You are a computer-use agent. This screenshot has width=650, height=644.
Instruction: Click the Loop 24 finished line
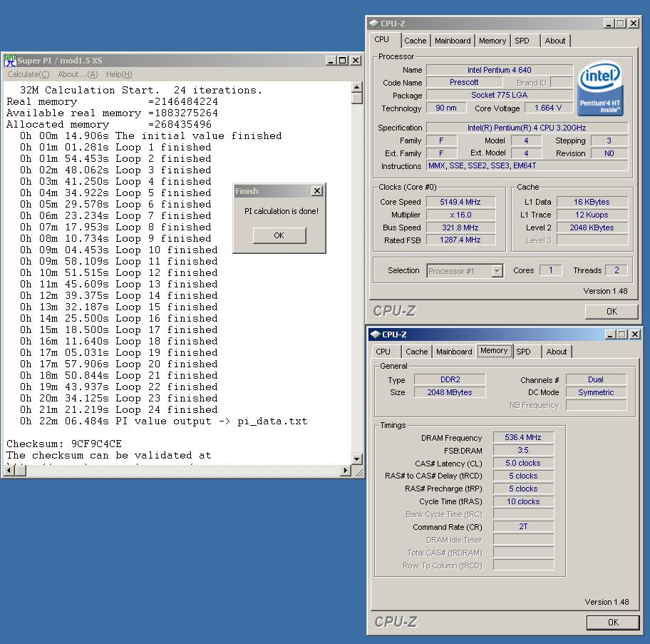point(118,409)
